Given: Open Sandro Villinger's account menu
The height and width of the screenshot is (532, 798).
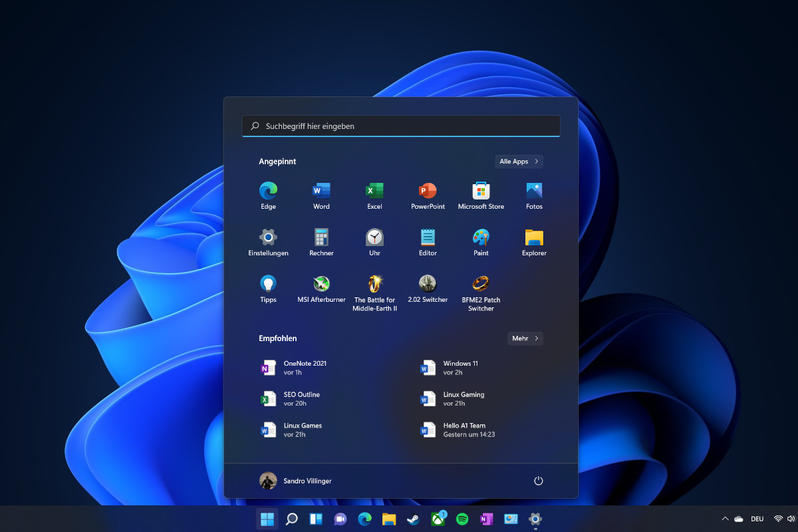Looking at the screenshot, I should pos(296,481).
